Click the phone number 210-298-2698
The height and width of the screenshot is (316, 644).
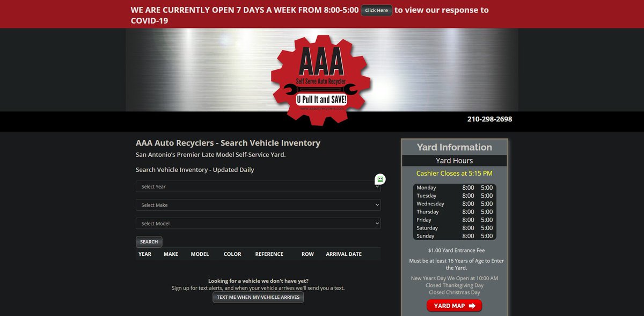(x=489, y=119)
